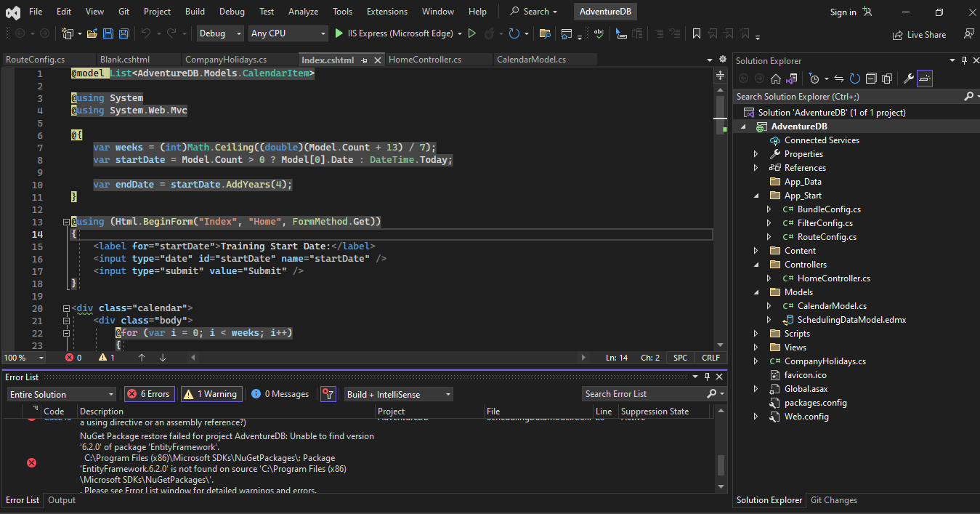Viewport: 980px width, 514px height.
Task: Open the Build menu
Action: click(195, 12)
